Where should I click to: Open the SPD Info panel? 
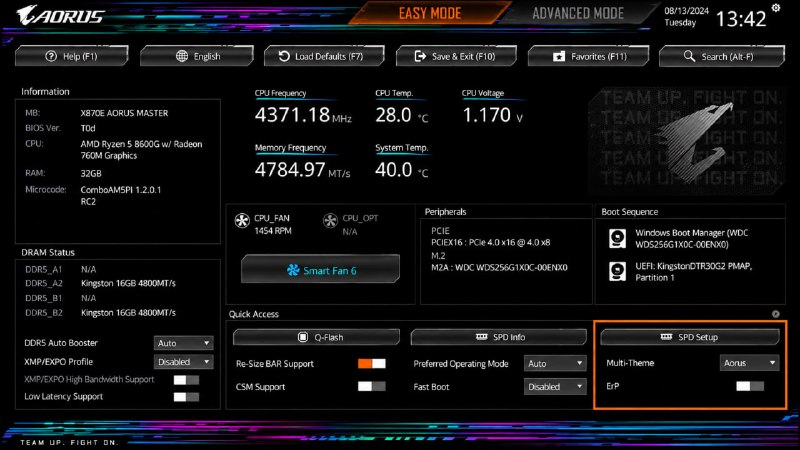498,337
